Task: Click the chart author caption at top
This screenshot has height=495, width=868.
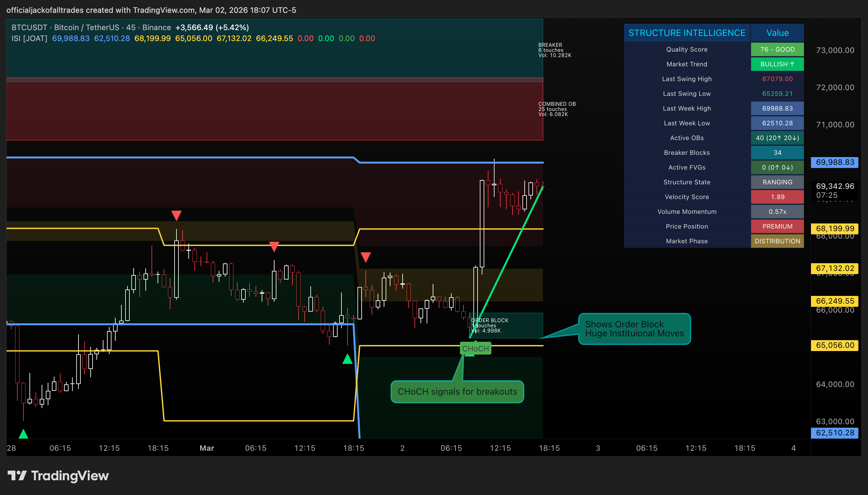Action: pyautogui.click(x=151, y=10)
